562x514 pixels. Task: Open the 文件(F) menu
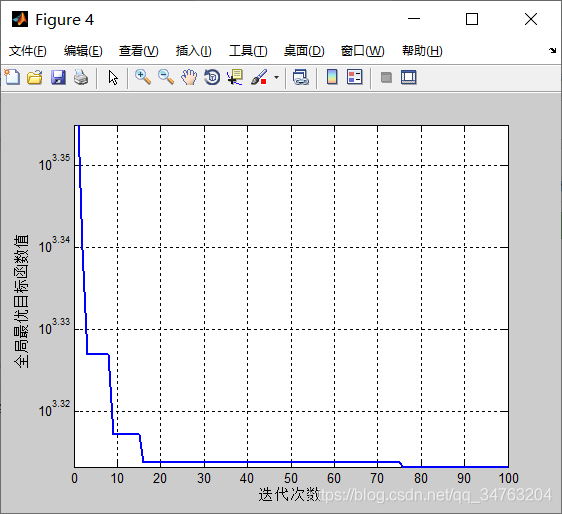[28, 51]
